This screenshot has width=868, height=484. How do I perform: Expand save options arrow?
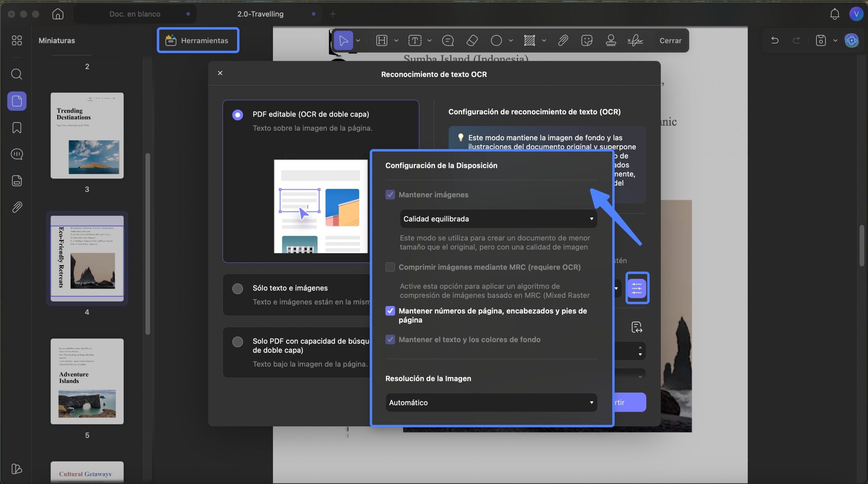[x=835, y=40]
